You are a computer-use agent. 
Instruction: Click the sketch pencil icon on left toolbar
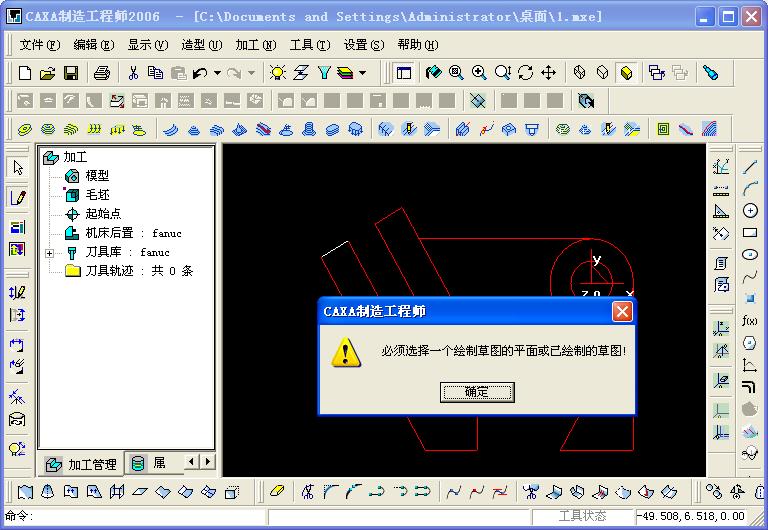(x=17, y=197)
